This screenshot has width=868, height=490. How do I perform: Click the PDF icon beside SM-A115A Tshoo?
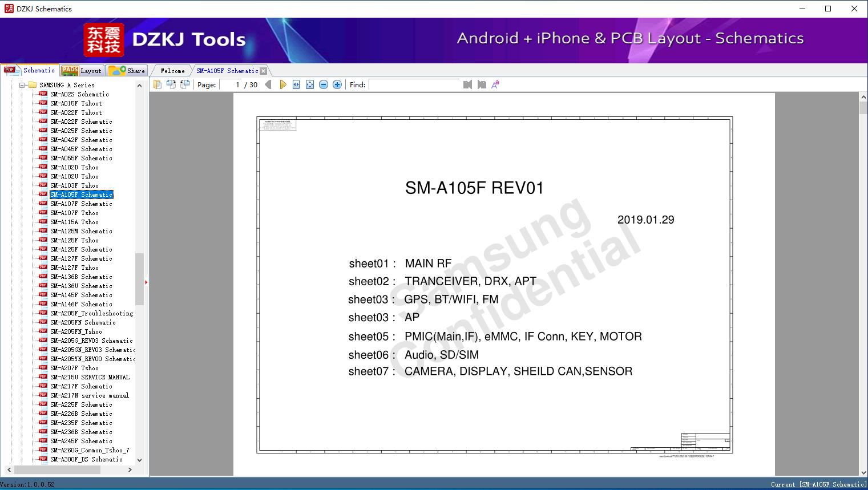[x=43, y=222]
